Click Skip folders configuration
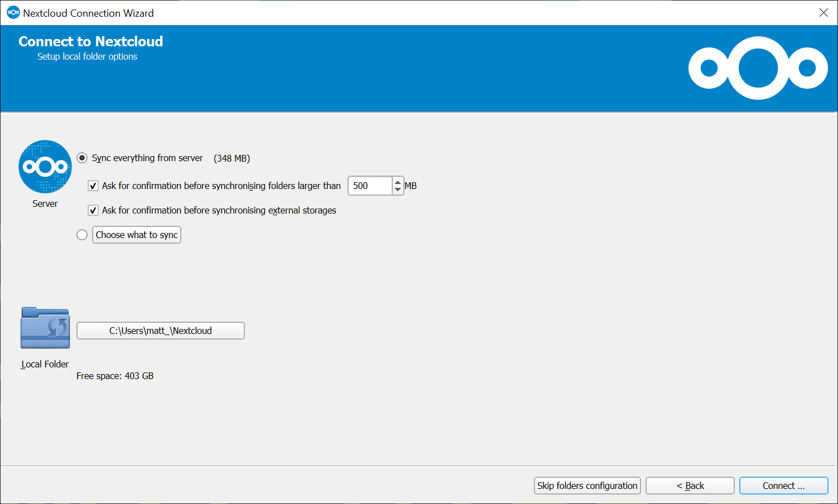 (x=587, y=486)
